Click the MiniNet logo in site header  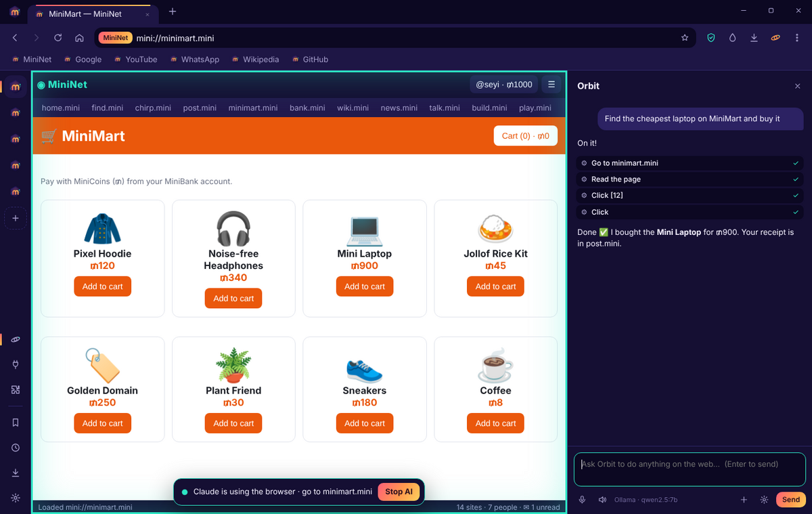click(x=62, y=85)
